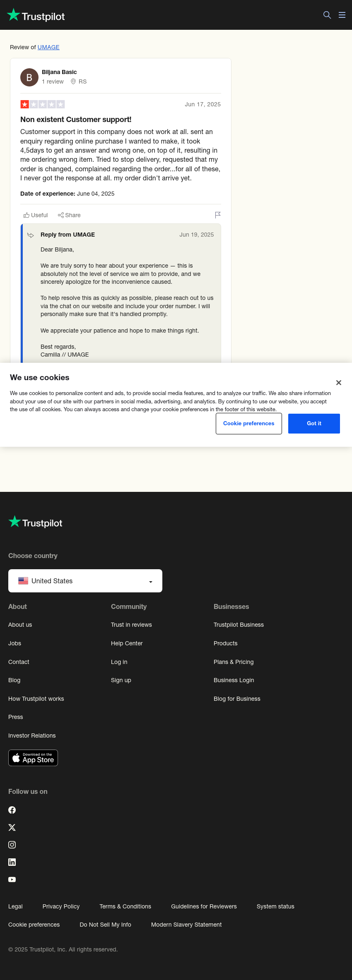Mark the review as Useful
352x980 pixels.
tap(36, 215)
